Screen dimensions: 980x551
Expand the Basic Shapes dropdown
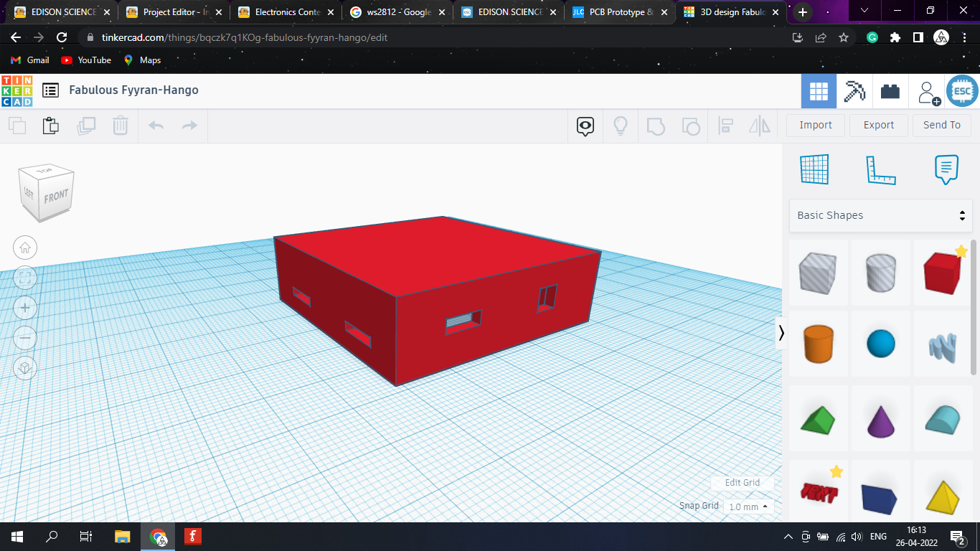pos(880,215)
